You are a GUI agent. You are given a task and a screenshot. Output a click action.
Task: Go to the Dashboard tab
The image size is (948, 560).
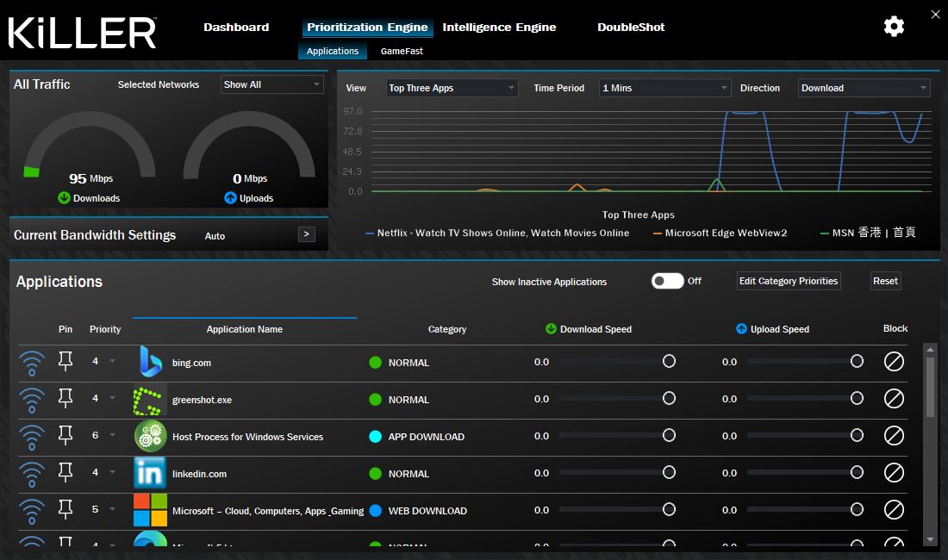(236, 28)
